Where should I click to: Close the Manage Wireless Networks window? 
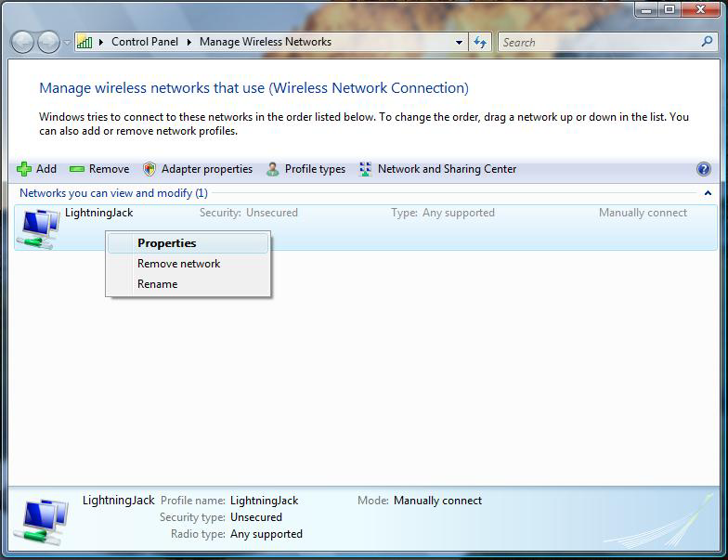700,9
